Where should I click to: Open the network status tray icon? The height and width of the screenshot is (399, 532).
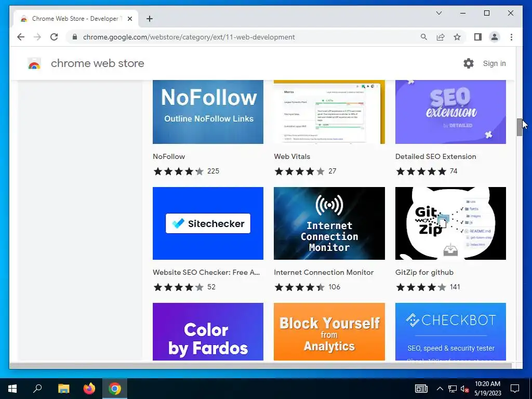tap(453, 389)
